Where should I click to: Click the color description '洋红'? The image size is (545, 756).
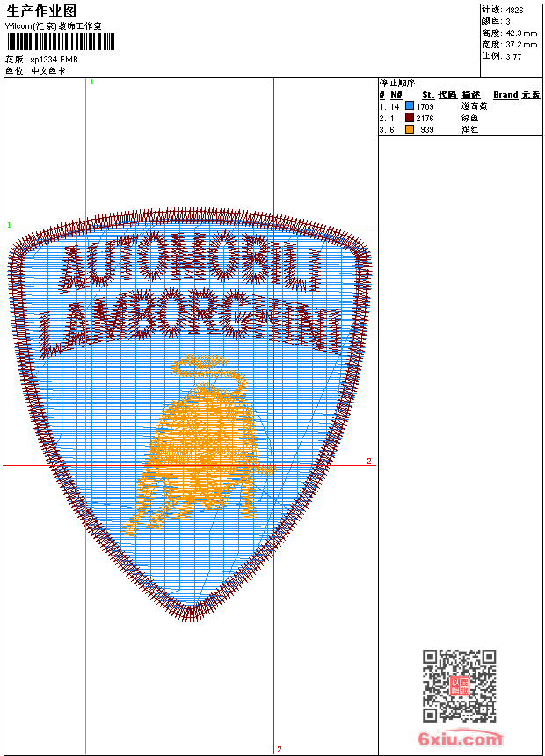[x=469, y=129]
